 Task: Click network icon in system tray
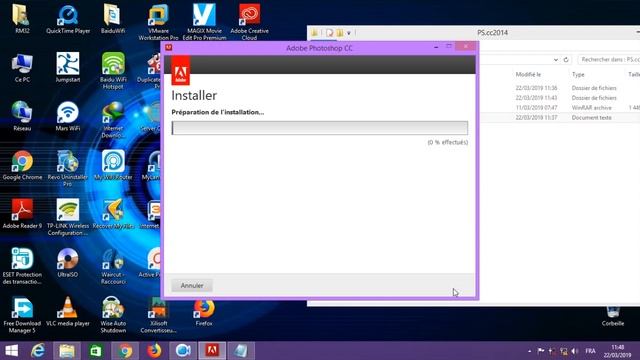[564, 351]
